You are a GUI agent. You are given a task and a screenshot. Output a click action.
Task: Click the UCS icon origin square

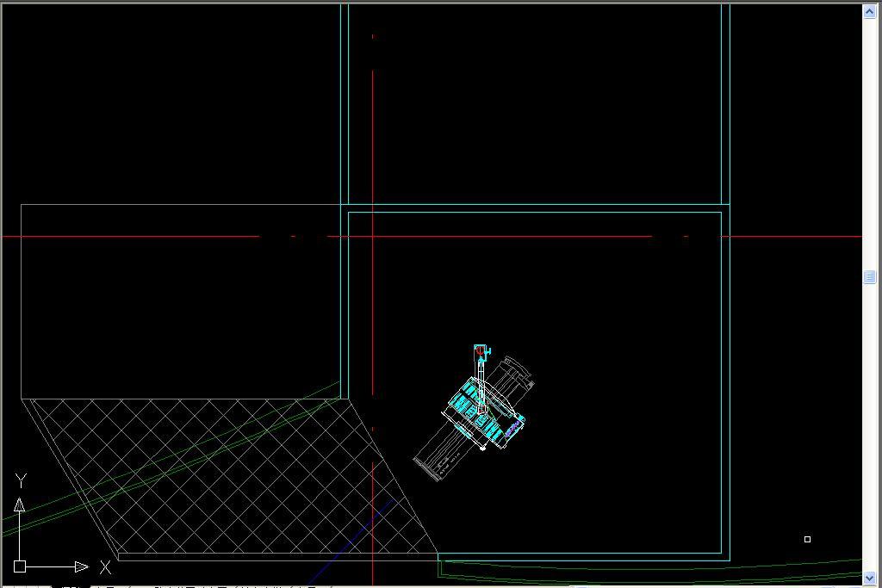click(20, 566)
